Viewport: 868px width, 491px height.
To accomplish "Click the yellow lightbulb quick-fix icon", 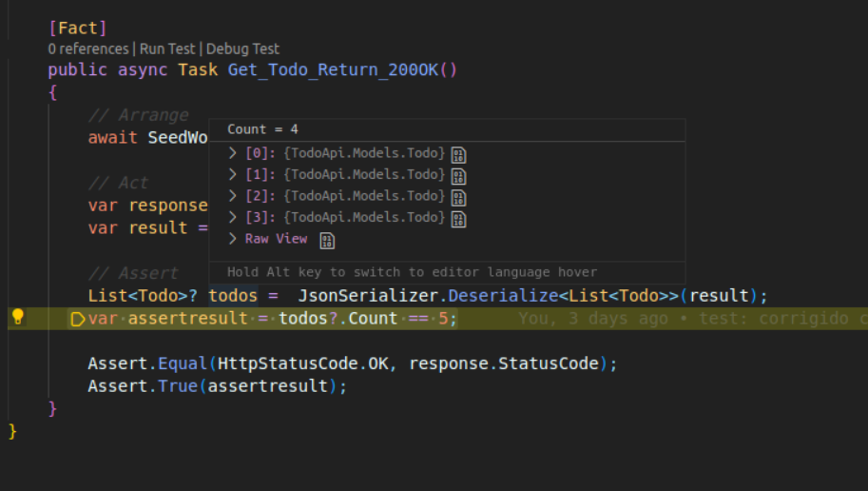I will pos(18,317).
